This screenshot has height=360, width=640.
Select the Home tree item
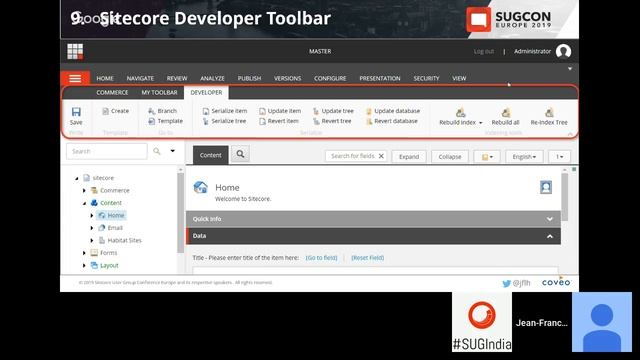(x=111, y=216)
